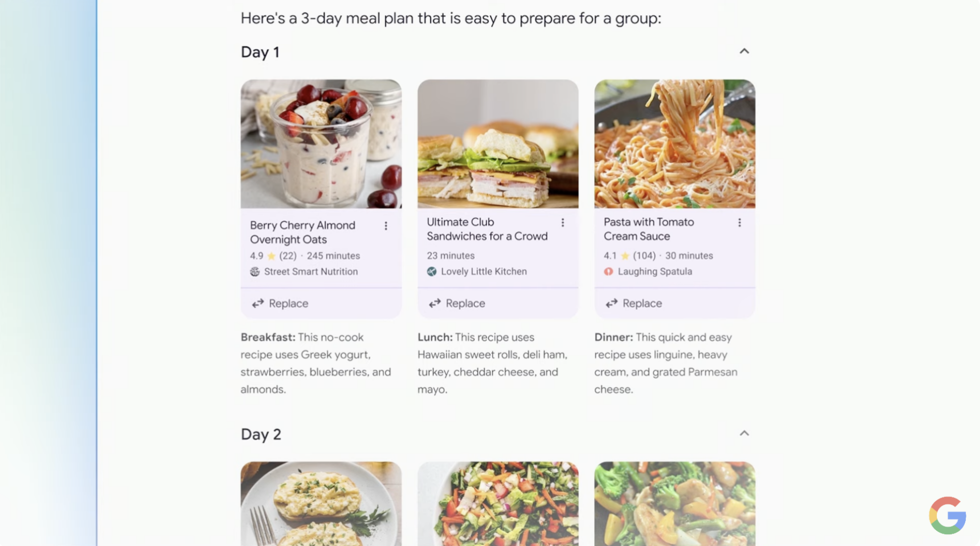Collapse the Day 2 section
Screen dimensions: 980x546
point(744,433)
